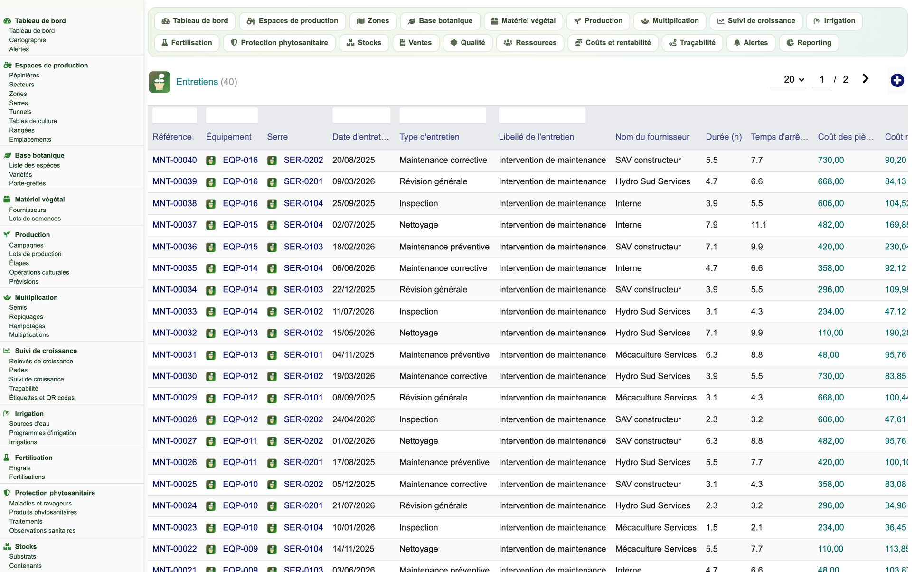Click sidebar Espaces de production tractor icon
Viewport: 924px width, 572px height.
(x=7, y=66)
